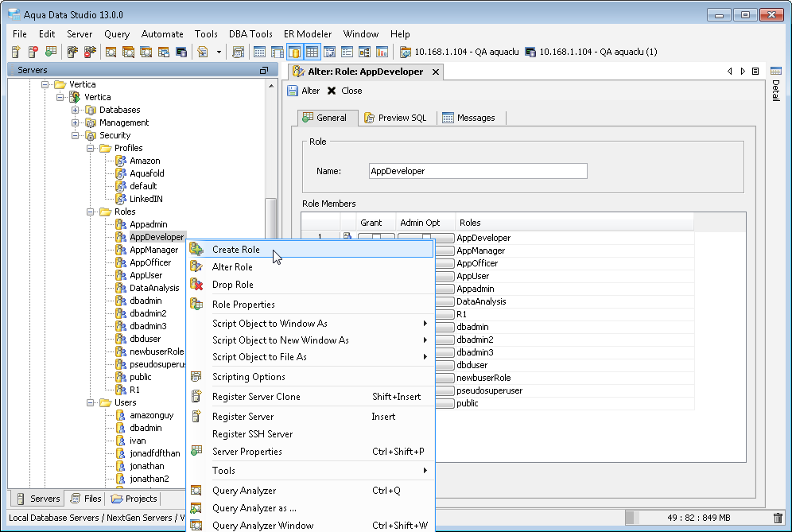Click the Server Properties green grid icon
This screenshot has width=792, height=532.
[x=196, y=451]
